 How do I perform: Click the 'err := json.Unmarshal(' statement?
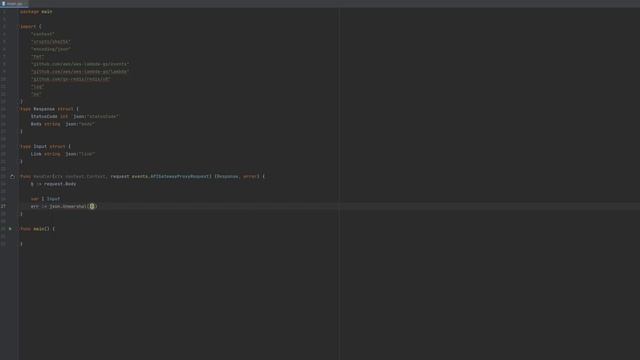click(63, 207)
